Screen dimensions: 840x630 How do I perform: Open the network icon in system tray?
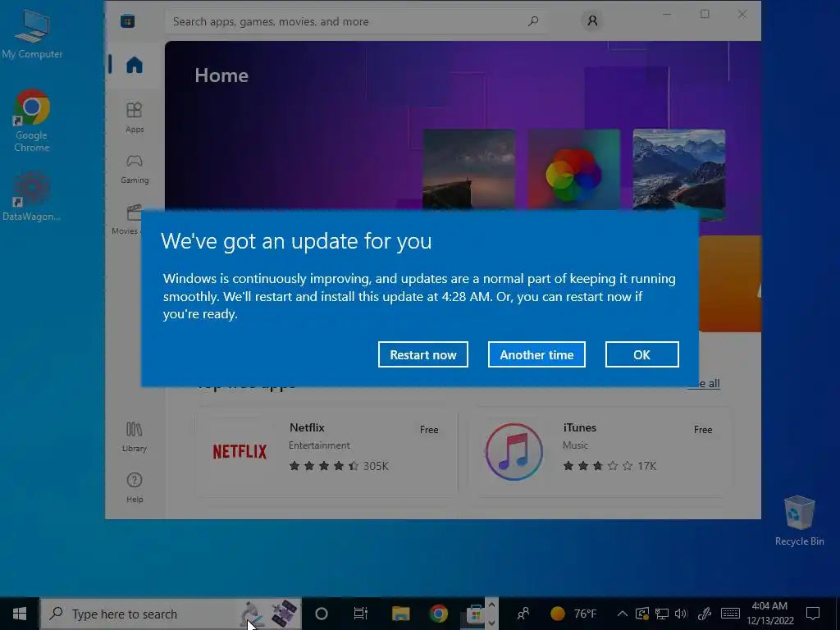662,614
